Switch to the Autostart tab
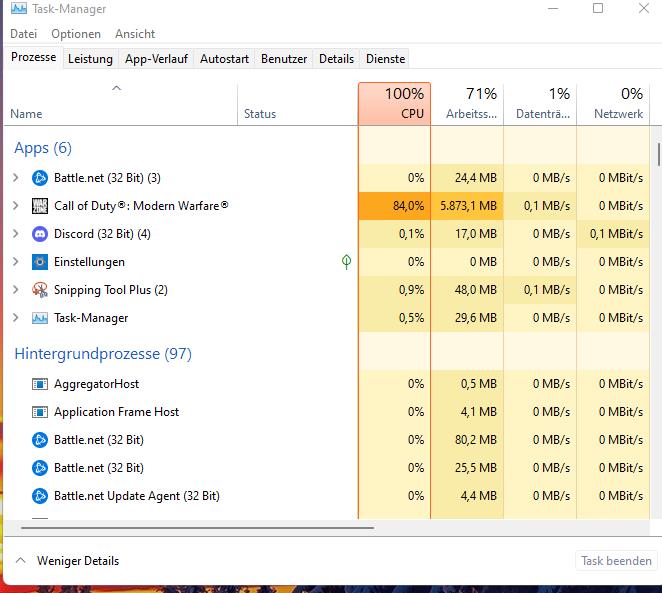This screenshot has width=662, height=593. coord(224,59)
